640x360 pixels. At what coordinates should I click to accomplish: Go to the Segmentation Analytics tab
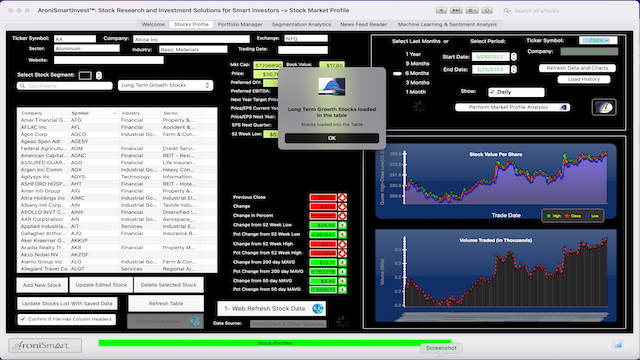tap(301, 24)
